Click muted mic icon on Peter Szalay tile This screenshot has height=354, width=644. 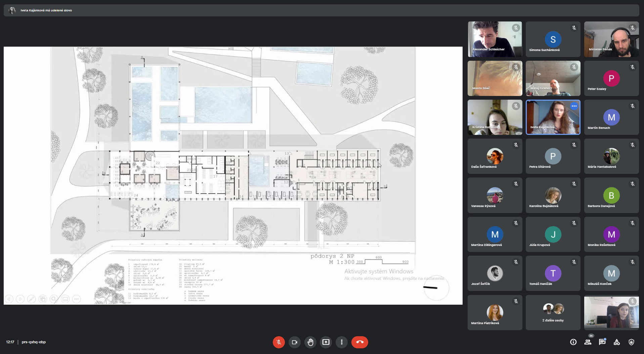click(632, 67)
